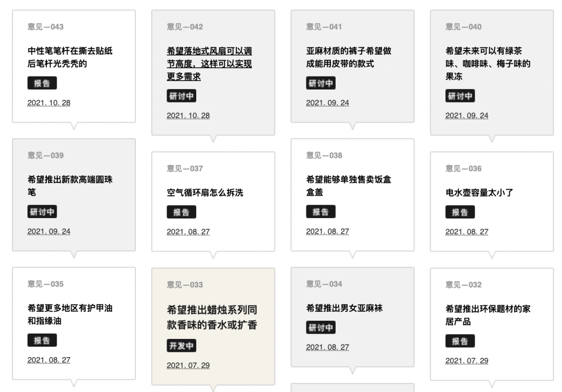Open the 绿茶味、咖啡味、梅子味果冻 suggestion
This screenshot has width=562, height=392.
click(488, 64)
